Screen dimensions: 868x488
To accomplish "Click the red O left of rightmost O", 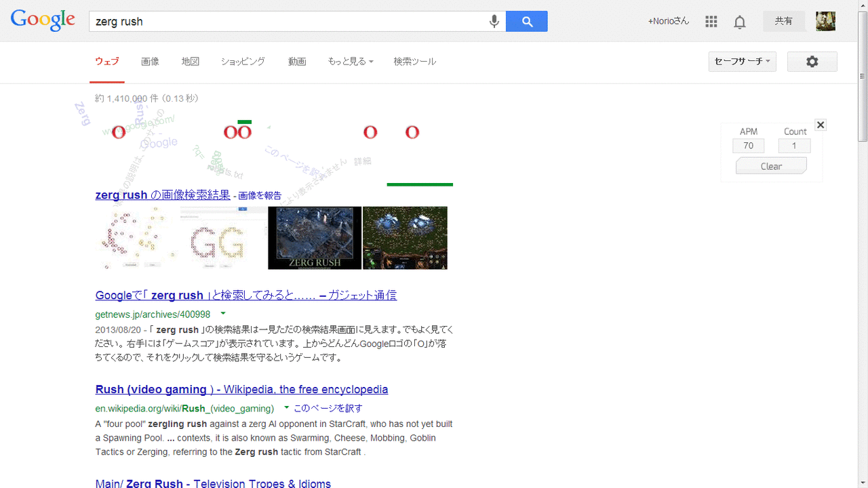I will click(370, 132).
